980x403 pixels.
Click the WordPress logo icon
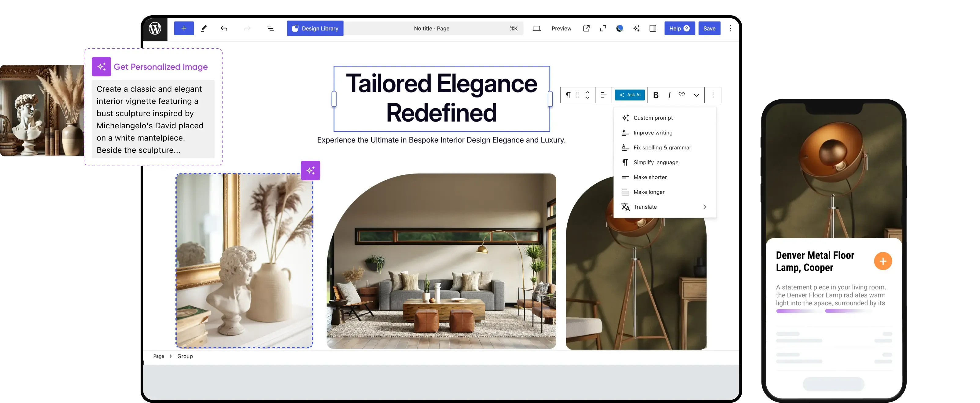click(155, 28)
